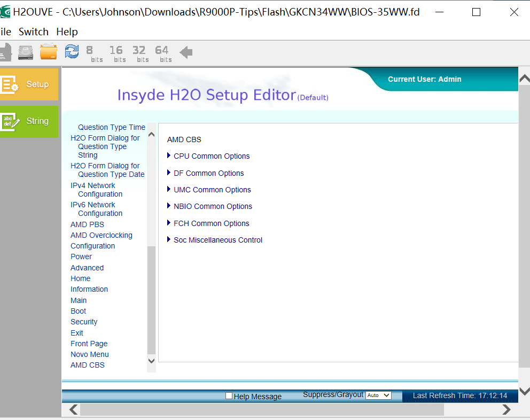Open the String sidebar section
This screenshot has height=420, width=530.
coord(29,122)
